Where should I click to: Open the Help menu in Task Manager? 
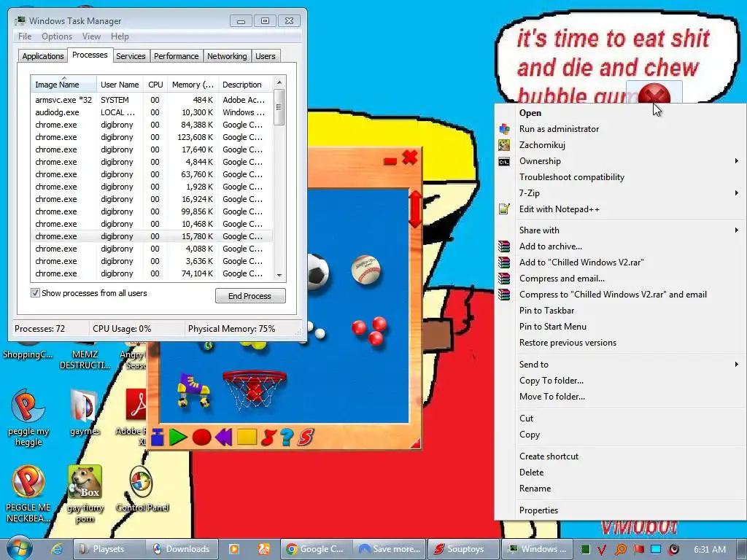click(120, 36)
